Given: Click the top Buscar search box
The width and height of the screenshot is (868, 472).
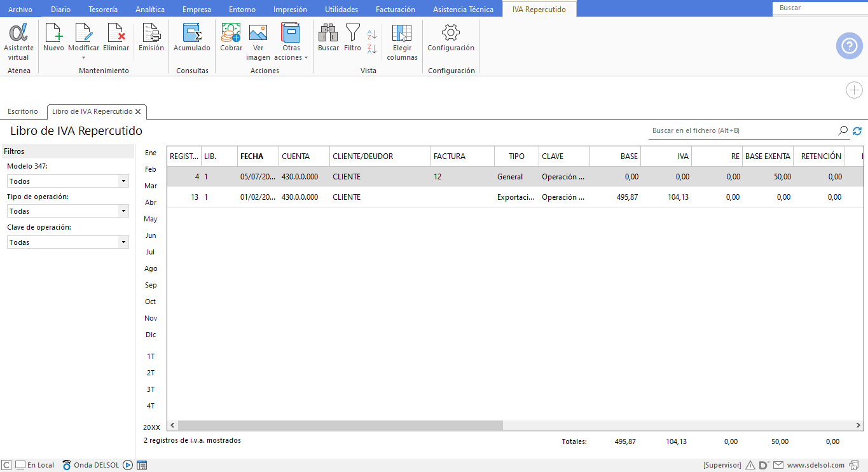Looking at the screenshot, I should click(x=820, y=8).
